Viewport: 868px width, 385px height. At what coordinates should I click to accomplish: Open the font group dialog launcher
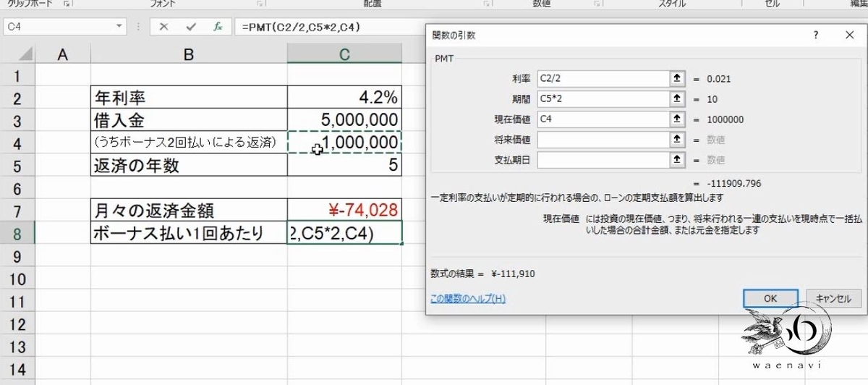260,4
